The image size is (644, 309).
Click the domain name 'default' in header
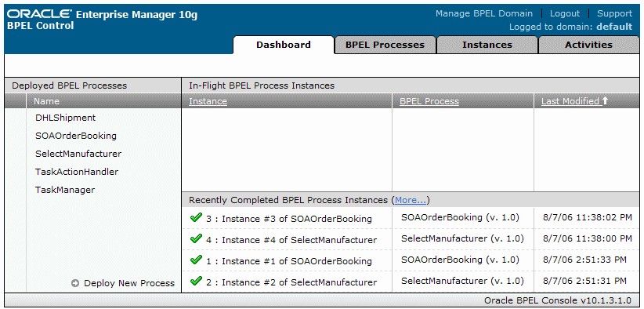(x=614, y=27)
